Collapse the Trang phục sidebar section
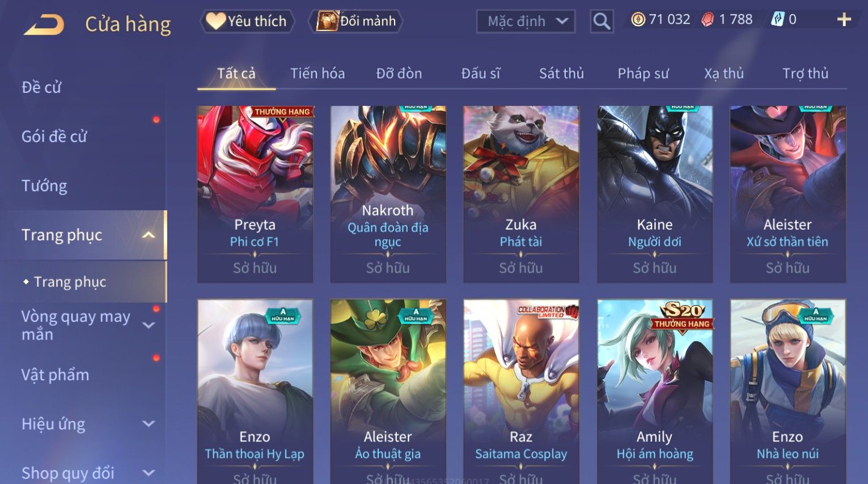The image size is (868, 484). (148, 235)
